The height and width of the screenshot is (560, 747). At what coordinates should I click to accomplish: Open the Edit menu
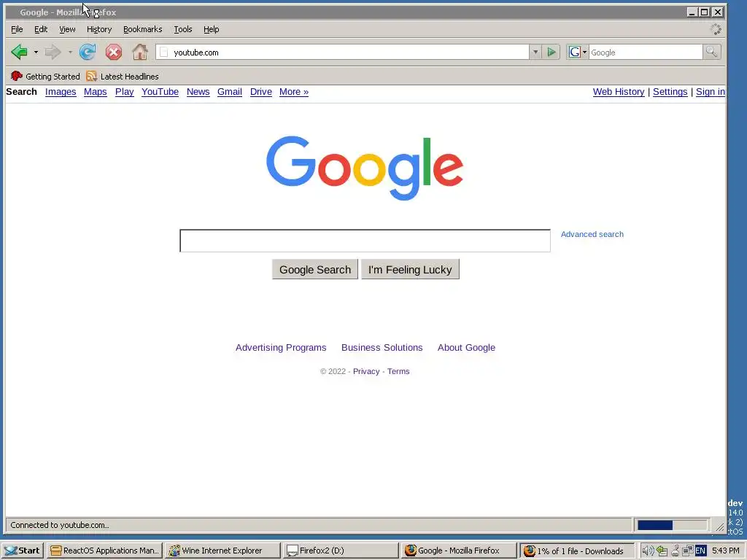41,29
